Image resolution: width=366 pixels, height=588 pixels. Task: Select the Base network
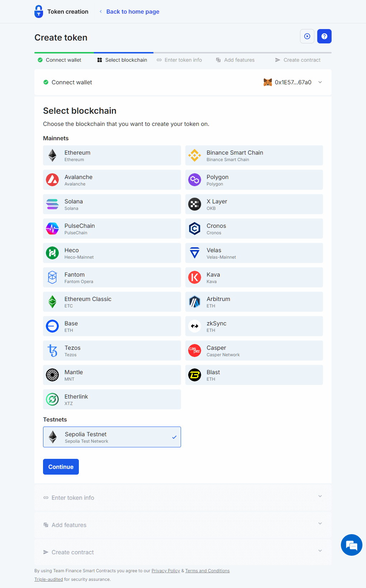(112, 326)
